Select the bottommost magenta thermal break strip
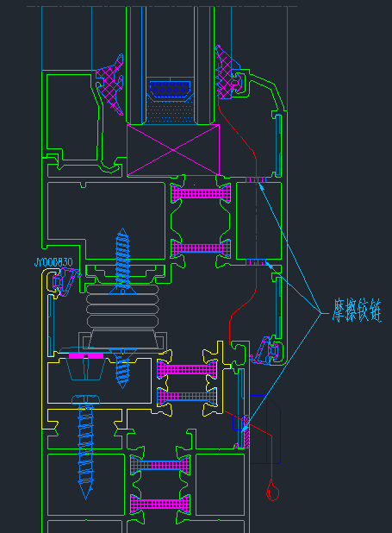This screenshot has height=533, width=392. coord(160,504)
